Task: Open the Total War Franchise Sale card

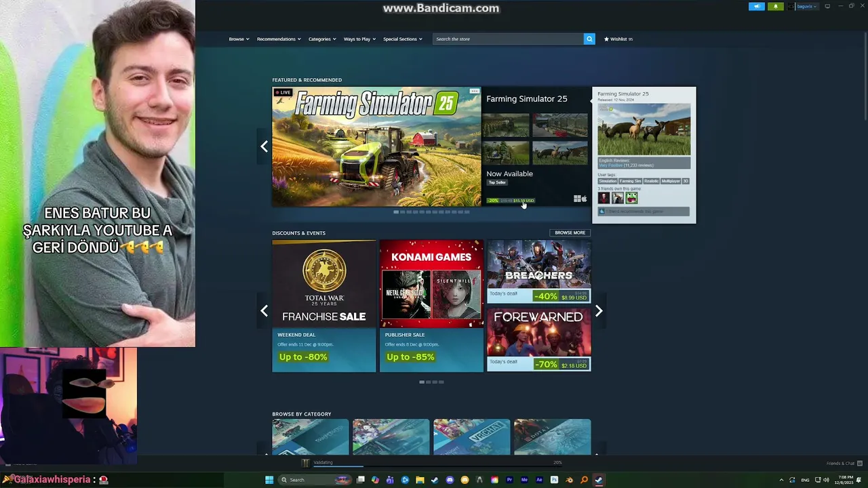Action: (x=323, y=306)
